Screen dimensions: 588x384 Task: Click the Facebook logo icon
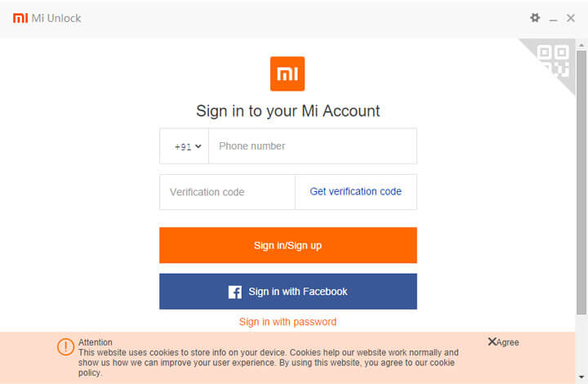(235, 292)
